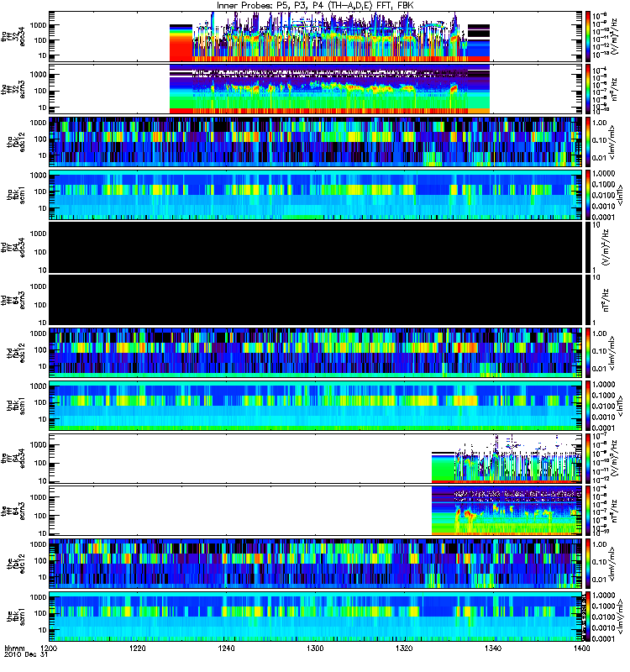Click the the fff scm3 spectrogram data
The image size is (630, 672).
(x=507, y=511)
